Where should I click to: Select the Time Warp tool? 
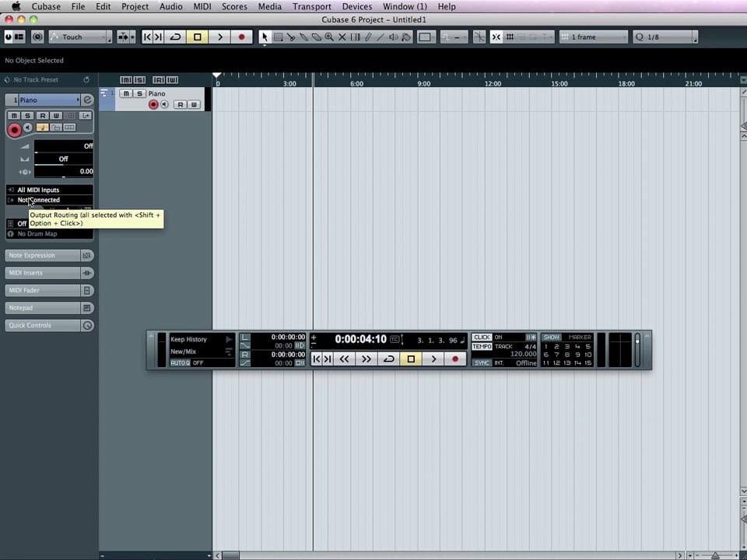pos(355,37)
